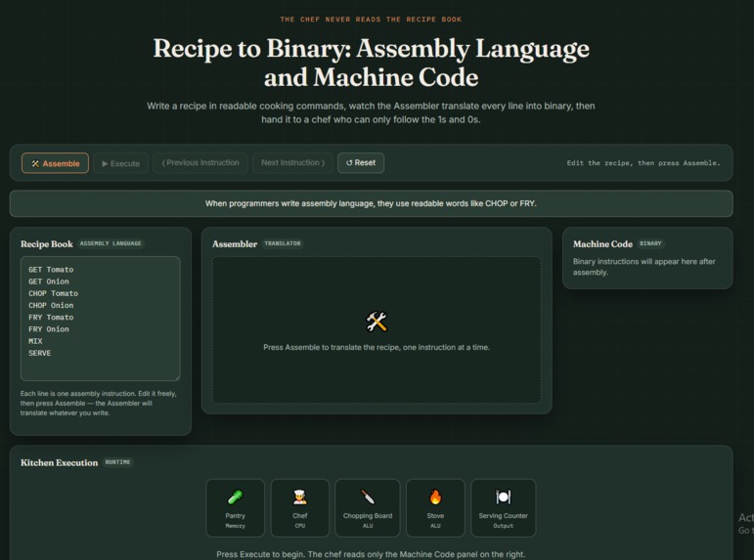Reset the recipe simulation
This screenshot has height=560, width=754.
361,162
